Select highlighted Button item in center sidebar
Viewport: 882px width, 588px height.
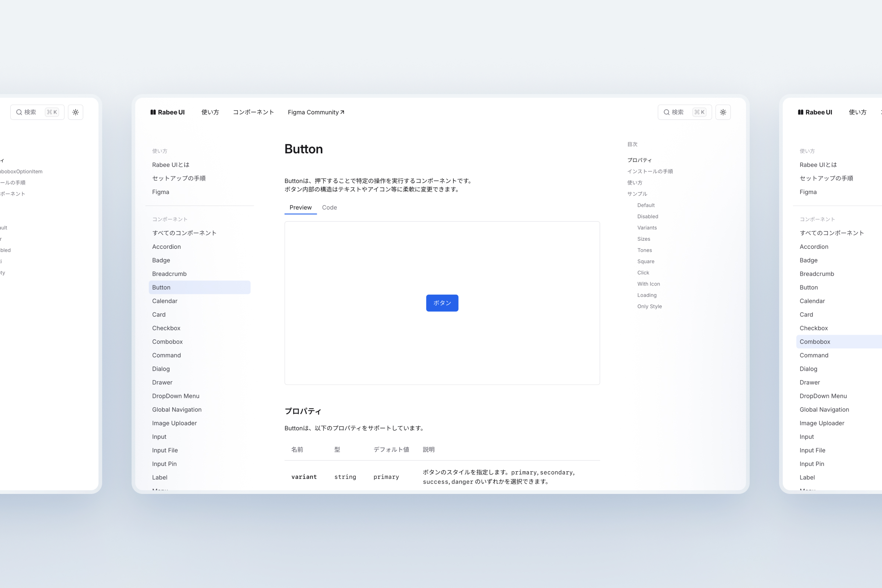coord(199,287)
